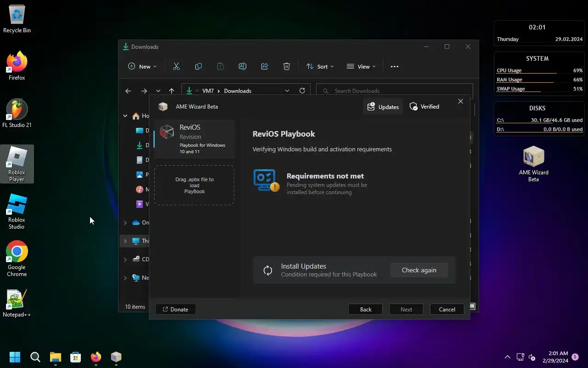This screenshot has height=368, width=588.
Task: Launch Google Chrome from the desktop
Action: click(x=17, y=259)
